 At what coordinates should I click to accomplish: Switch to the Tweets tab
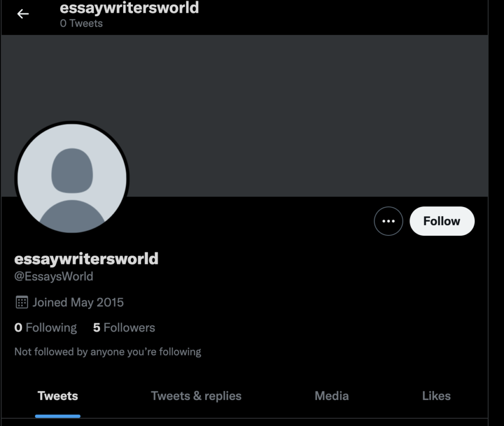click(x=58, y=396)
